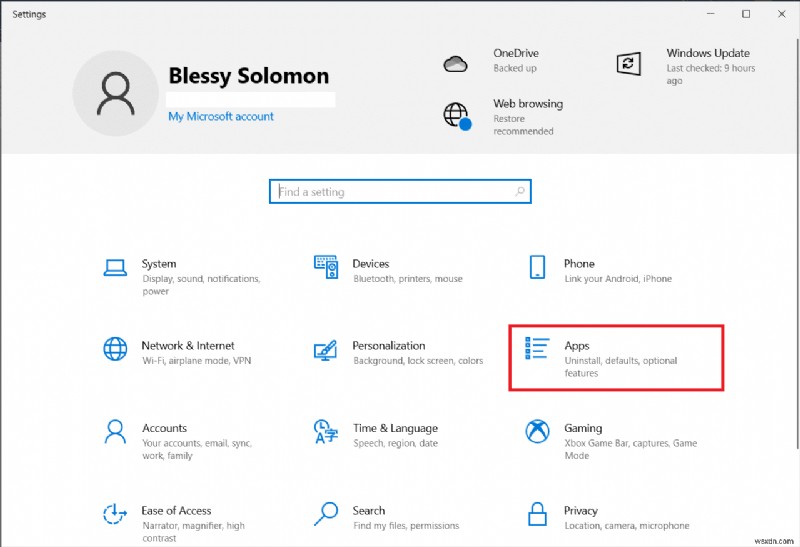Select the Privacy settings title
800x547 pixels.
click(580, 510)
